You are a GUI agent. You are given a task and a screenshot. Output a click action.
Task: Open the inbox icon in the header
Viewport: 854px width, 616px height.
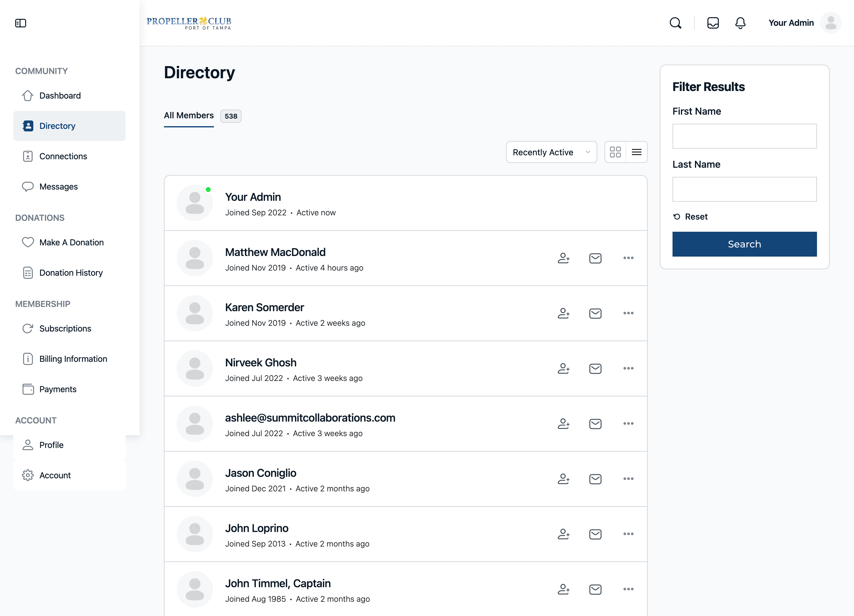click(x=713, y=23)
